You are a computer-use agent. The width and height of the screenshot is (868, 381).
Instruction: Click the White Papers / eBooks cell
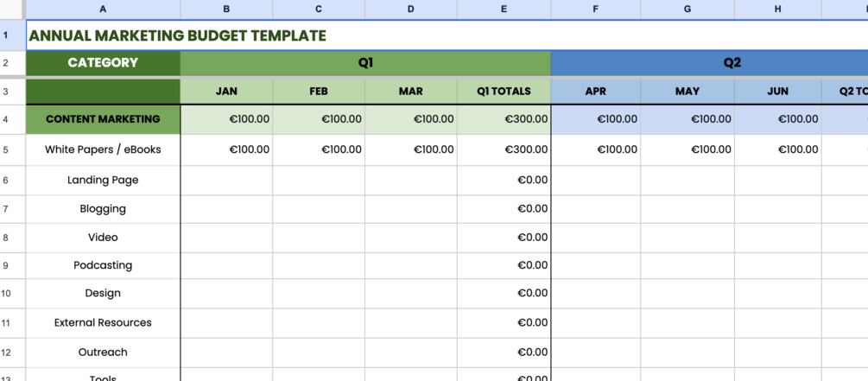(x=103, y=149)
